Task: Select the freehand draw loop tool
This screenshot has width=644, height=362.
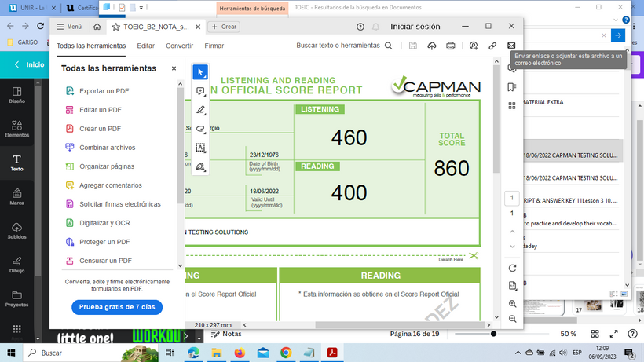Action: (x=200, y=129)
